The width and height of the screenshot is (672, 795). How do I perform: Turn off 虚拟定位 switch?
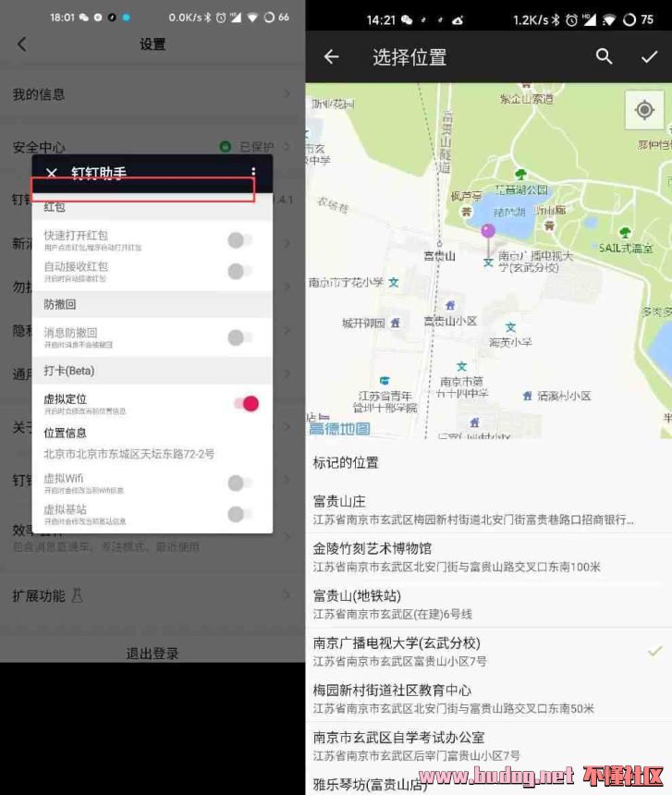pos(246,404)
